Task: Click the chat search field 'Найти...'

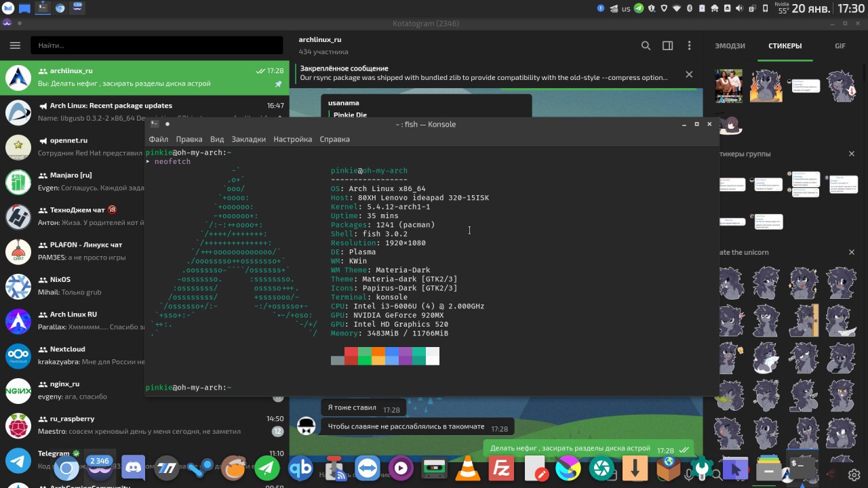Action: pyautogui.click(x=157, y=45)
